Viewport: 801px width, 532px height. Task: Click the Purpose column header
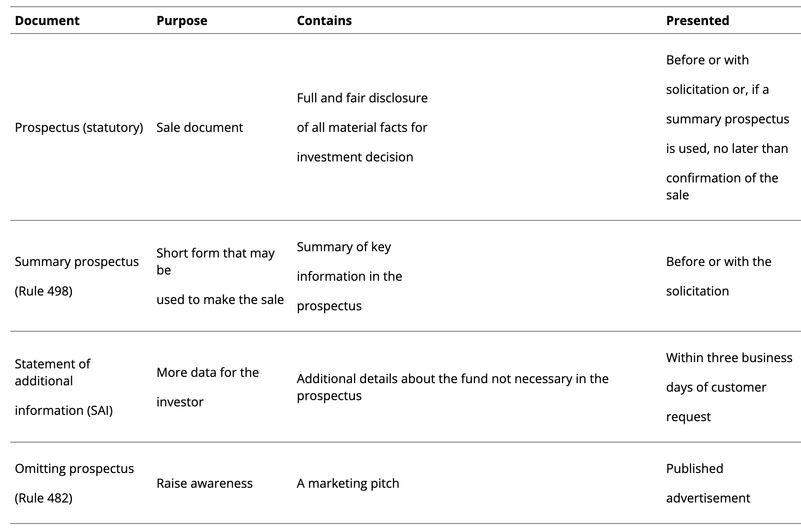pos(181,21)
